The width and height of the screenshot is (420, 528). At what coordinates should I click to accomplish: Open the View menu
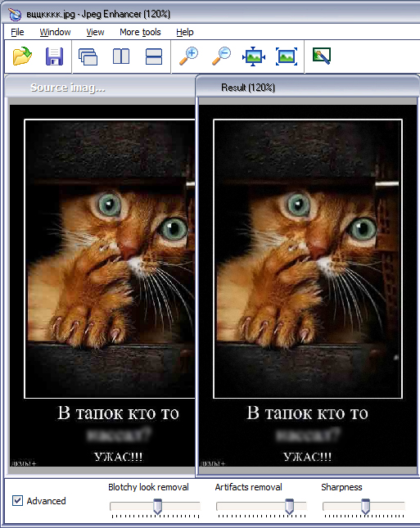(x=95, y=32)
